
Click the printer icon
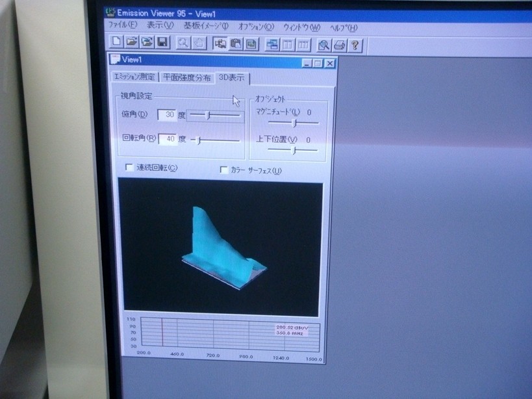339,45
